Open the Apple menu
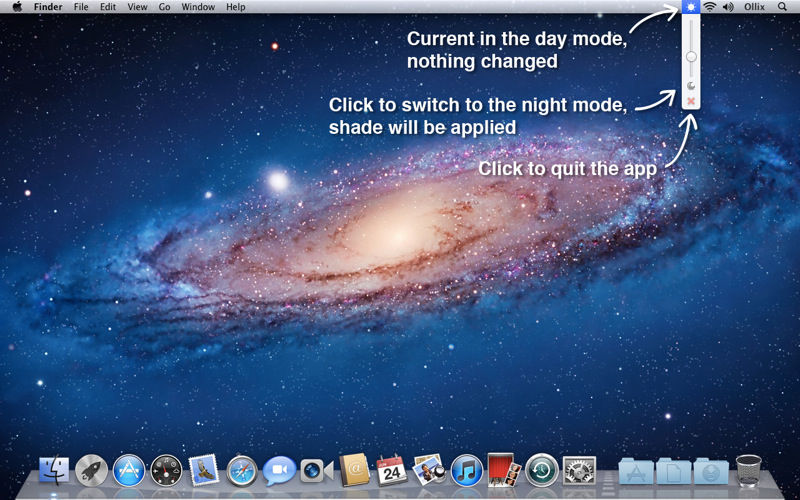Viewport: 800px width, 500px height. tap(17, 7)
